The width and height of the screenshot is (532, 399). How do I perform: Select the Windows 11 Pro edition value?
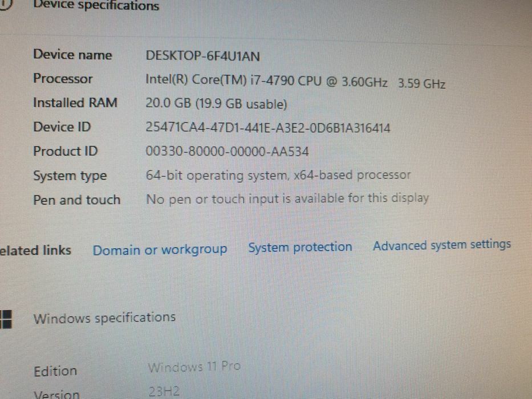coord(194,367)
